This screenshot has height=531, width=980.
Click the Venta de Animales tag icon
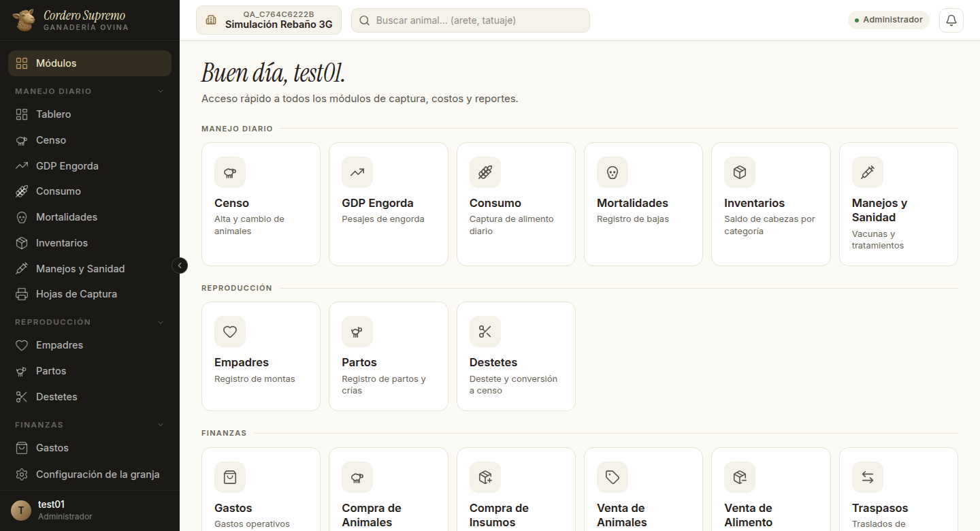(x=612, y=477)
